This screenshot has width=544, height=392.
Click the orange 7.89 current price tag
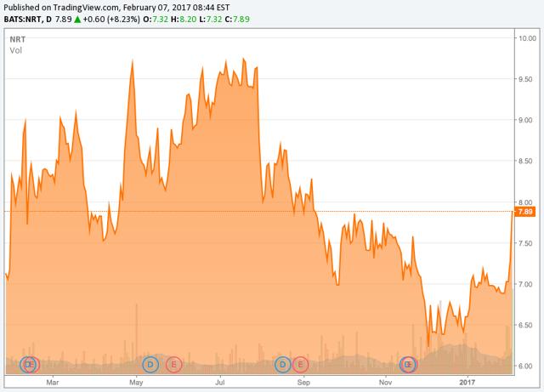(x=525, y=212)
